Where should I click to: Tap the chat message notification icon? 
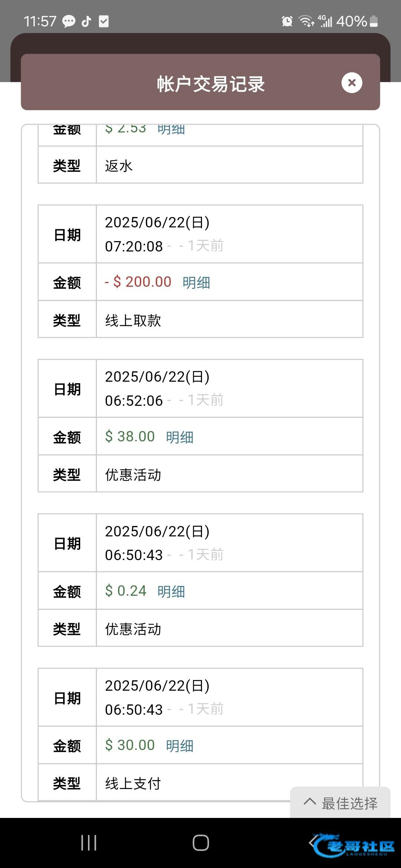(69, 21)
